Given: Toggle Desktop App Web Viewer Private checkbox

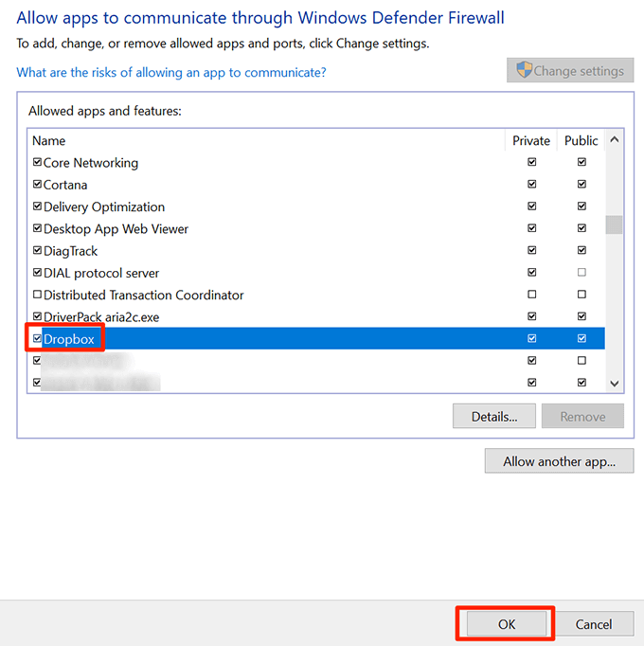Looking at the screenshot, I should [532, 228].
